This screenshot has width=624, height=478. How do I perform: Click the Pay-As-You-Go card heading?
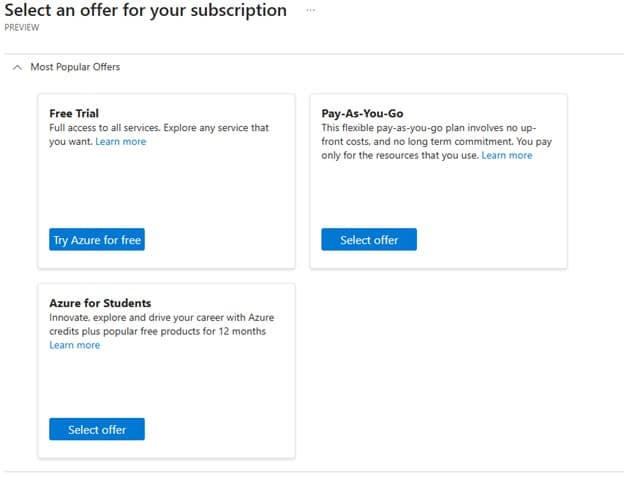click(362, 114)
